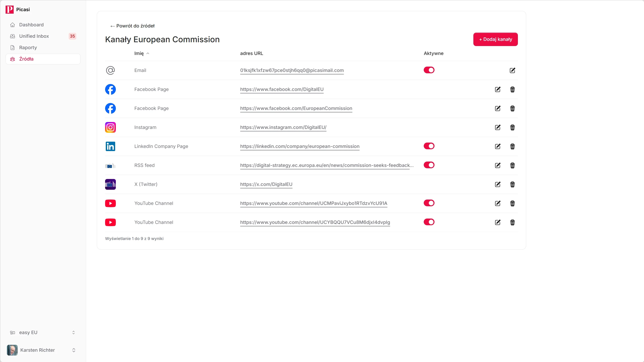Click the adres URL column header
644x362 pixels.
tap(252, 53)
